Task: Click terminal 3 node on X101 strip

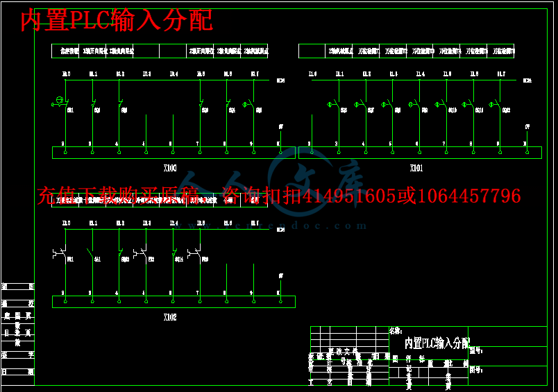Action: click(339, 152)
